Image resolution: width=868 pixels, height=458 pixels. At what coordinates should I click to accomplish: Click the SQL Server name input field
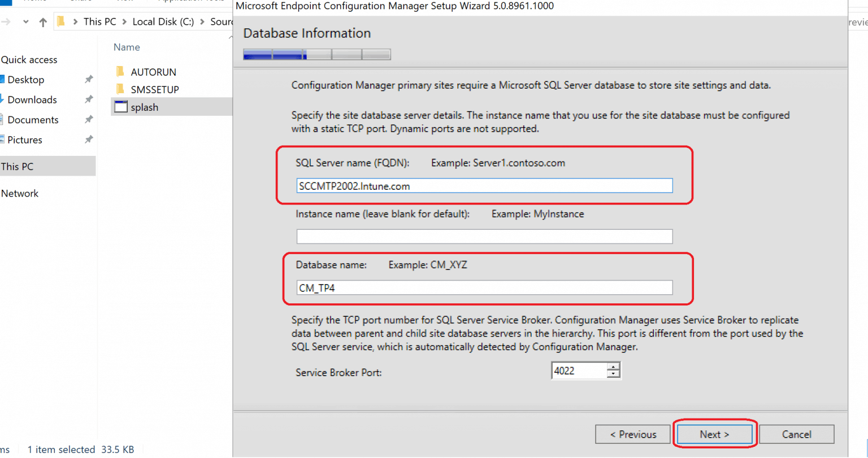point(484,186)
